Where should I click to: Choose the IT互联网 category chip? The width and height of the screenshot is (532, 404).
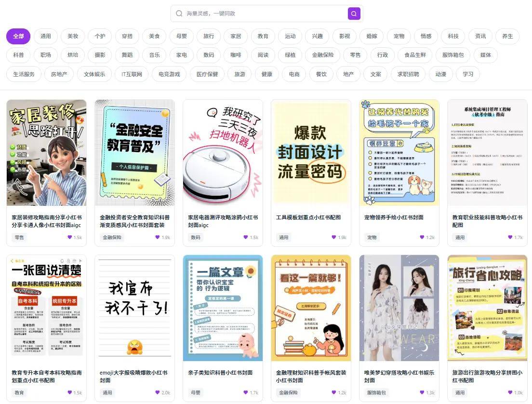click(132, 74)
